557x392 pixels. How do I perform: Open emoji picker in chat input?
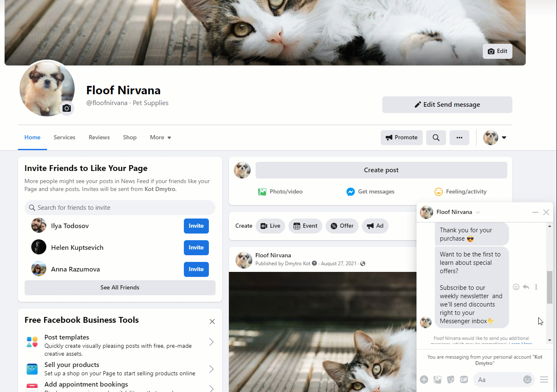[527, 379]
